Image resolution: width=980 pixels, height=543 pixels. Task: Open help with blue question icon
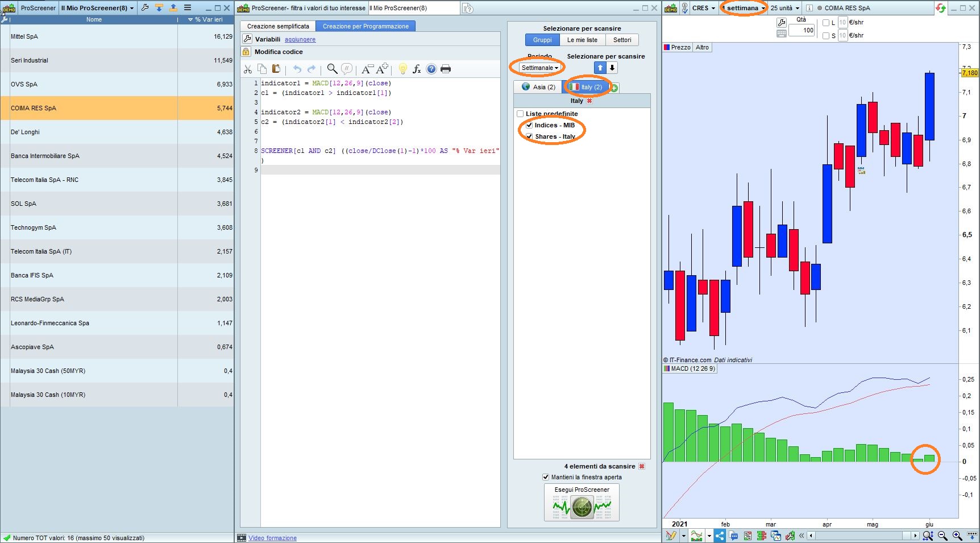pyautogui.click(x=431, y=69)
